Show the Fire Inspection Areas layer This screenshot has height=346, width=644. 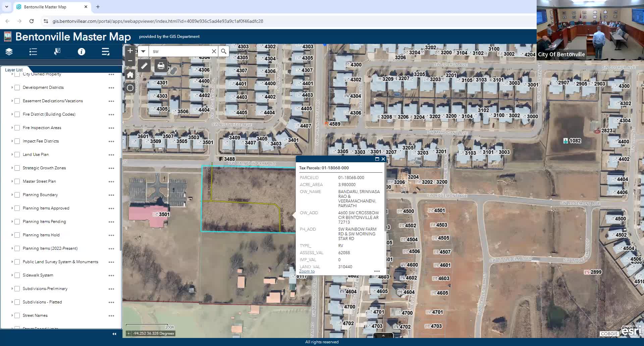17,128
